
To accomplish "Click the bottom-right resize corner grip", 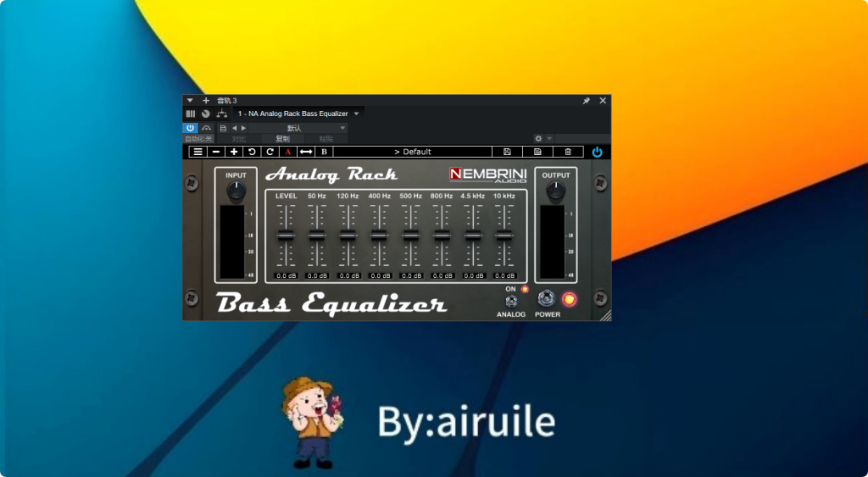I will (605, 315).
